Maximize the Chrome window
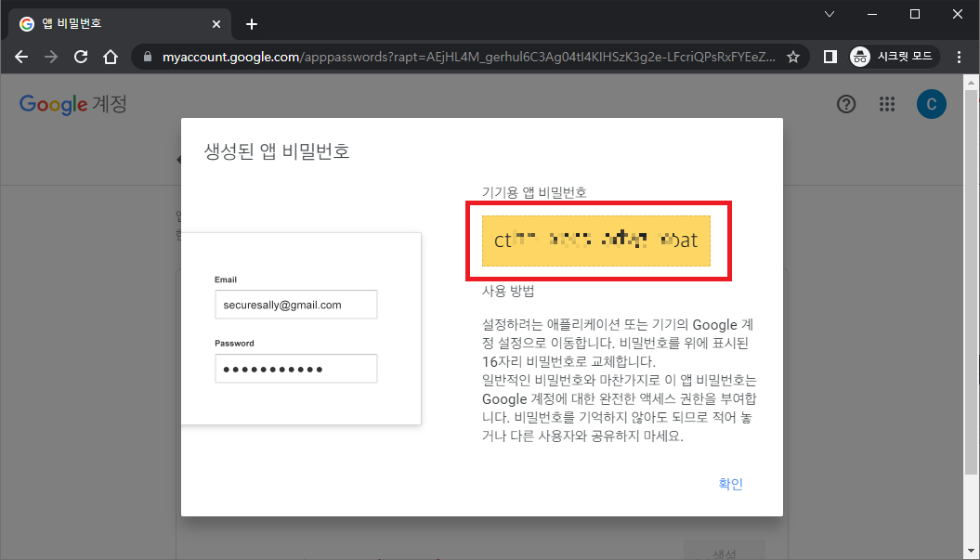This screenshot has height=560, width=980. [x=915, y=14]
